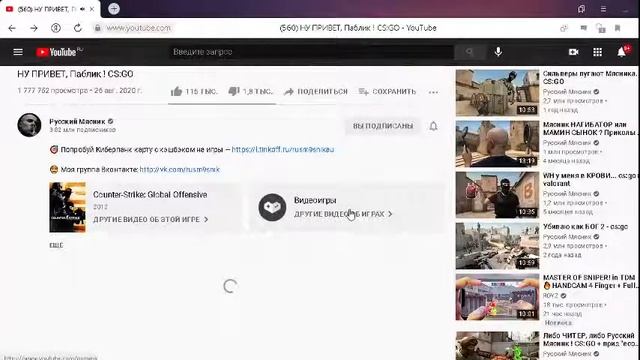The width and height of the screenshot is (640, 360).
Task: Open the notifications bell in header
Action: [x=622, y=52]
